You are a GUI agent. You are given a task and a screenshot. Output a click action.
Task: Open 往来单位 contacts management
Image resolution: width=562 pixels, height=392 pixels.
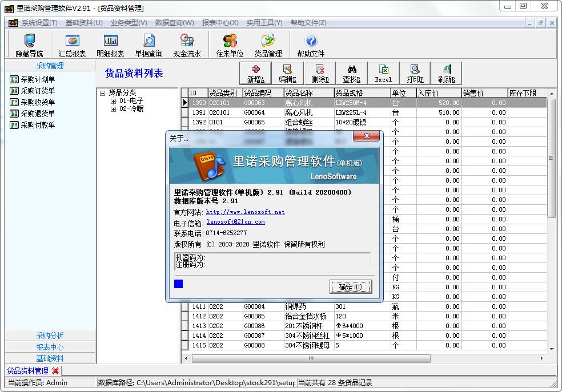coord(230,45)
